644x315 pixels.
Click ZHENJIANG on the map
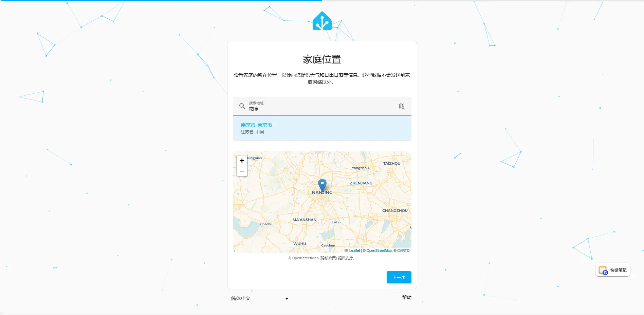[x=361, y=183]
